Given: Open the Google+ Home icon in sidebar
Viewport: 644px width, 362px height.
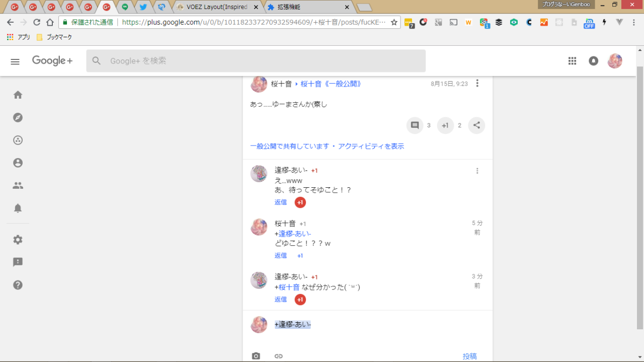Looking at the screenshot, I should tap(18, 95).
